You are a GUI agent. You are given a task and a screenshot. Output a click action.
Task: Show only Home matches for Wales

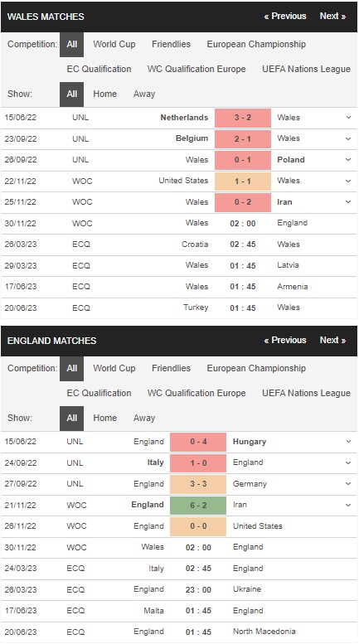(104, 94)
